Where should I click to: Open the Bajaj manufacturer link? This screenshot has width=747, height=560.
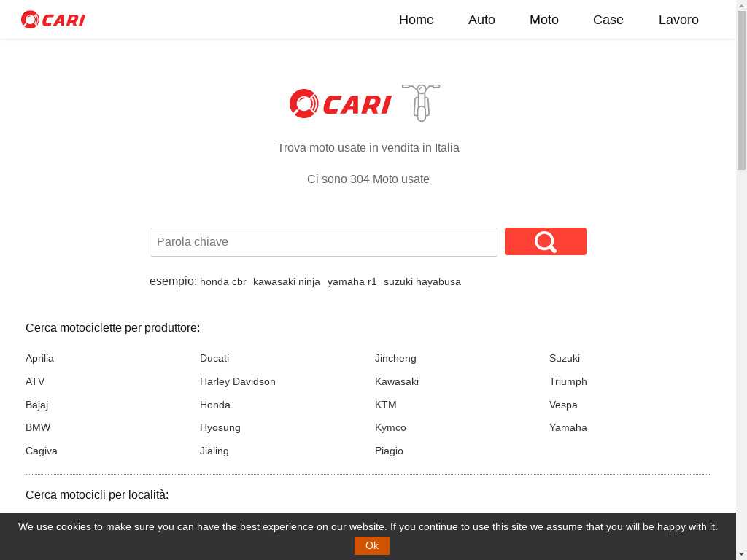36,405
